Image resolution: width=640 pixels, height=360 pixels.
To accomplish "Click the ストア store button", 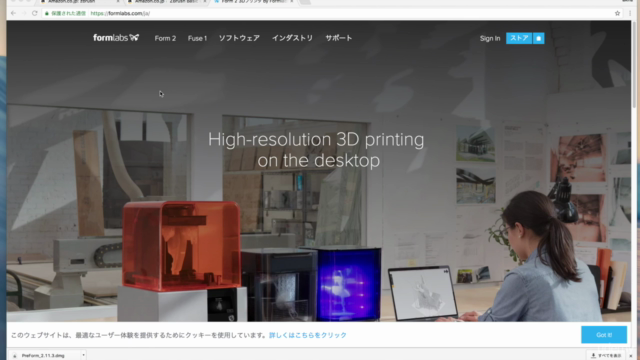I will (519, 38).
